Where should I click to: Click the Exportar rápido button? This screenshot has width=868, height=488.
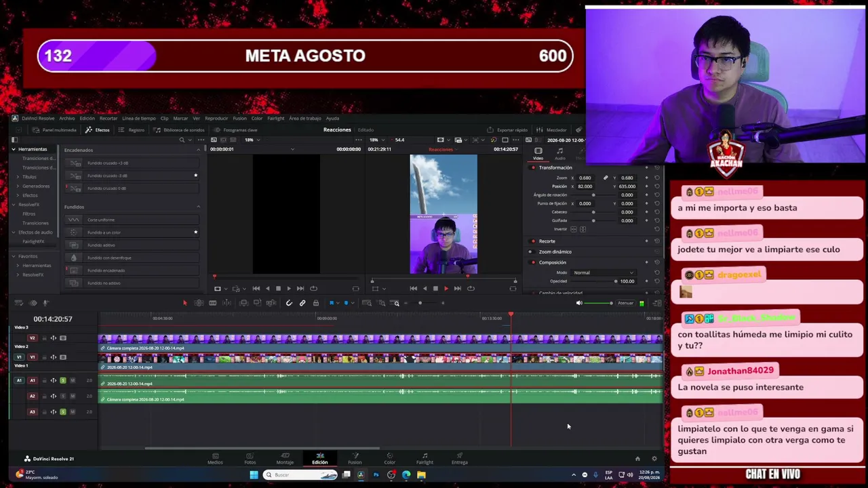click(x=508, y=130)
